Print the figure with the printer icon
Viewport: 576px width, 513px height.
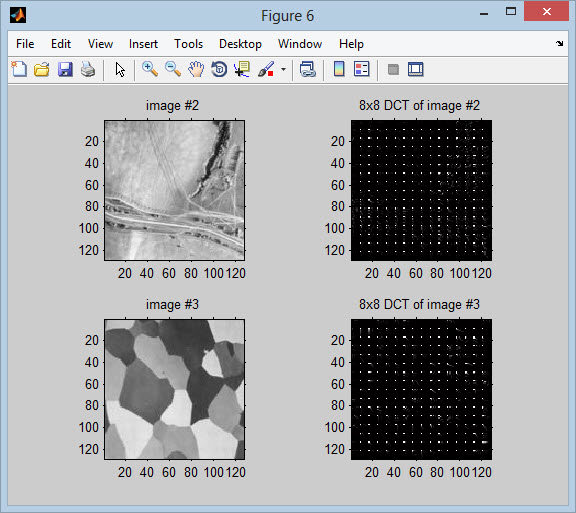(88, 69)
